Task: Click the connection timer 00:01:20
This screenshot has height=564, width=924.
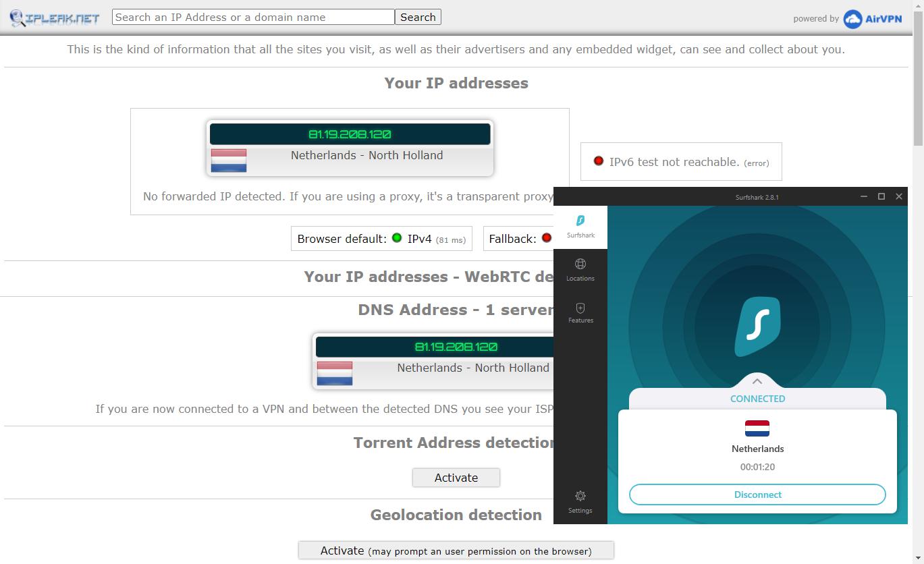Action: click(757, 467)
